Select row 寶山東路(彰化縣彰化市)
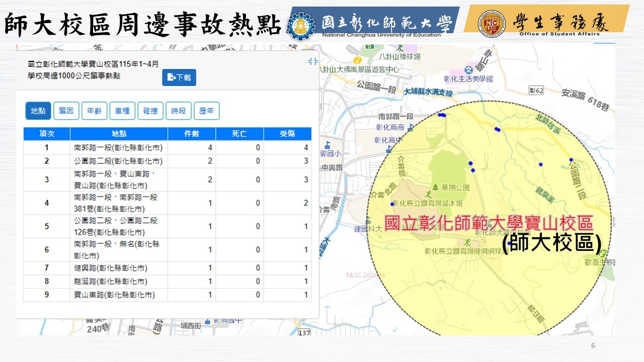644x362 pixels. [x=168, y=295]
